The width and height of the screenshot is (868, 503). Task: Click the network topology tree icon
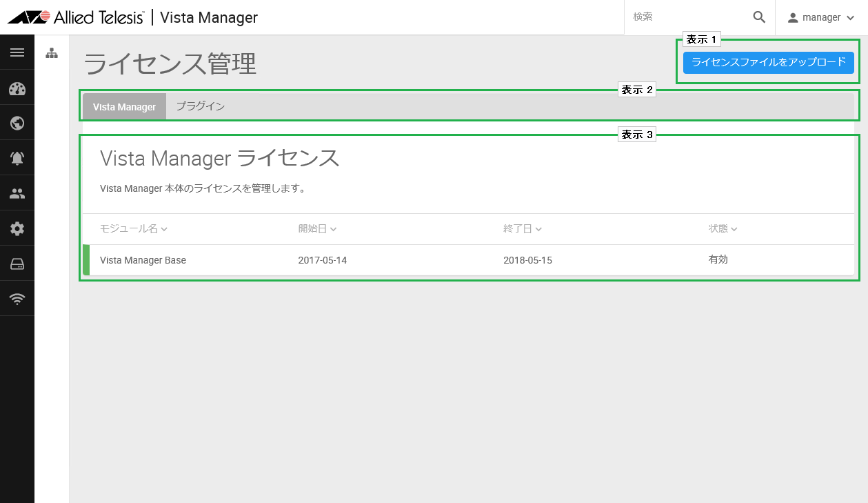point(52,53)
